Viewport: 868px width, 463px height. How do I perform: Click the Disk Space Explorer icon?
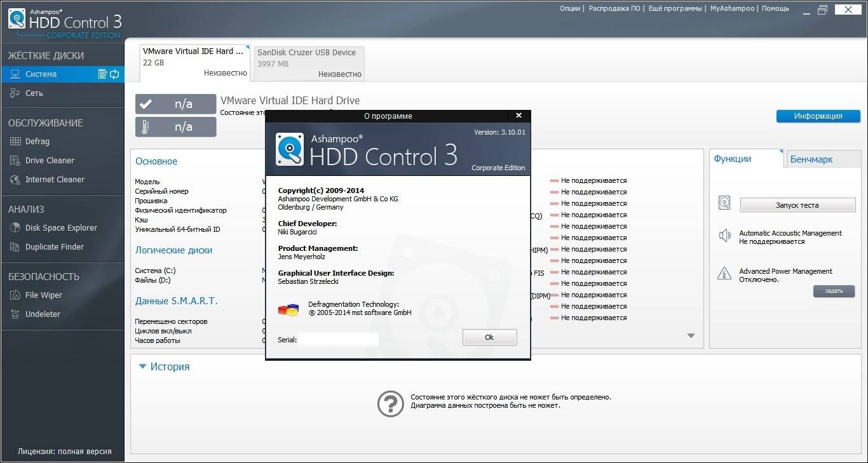(x=14, y=228)
